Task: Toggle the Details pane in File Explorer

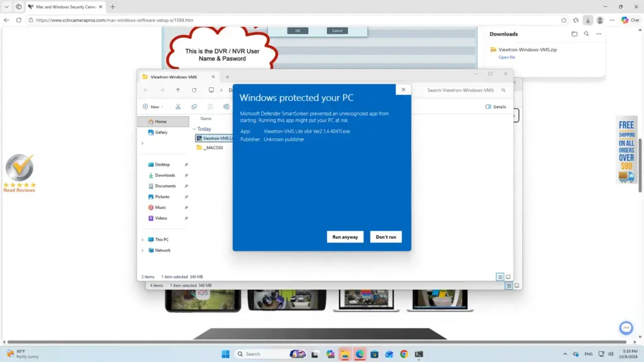Action: 496,107
